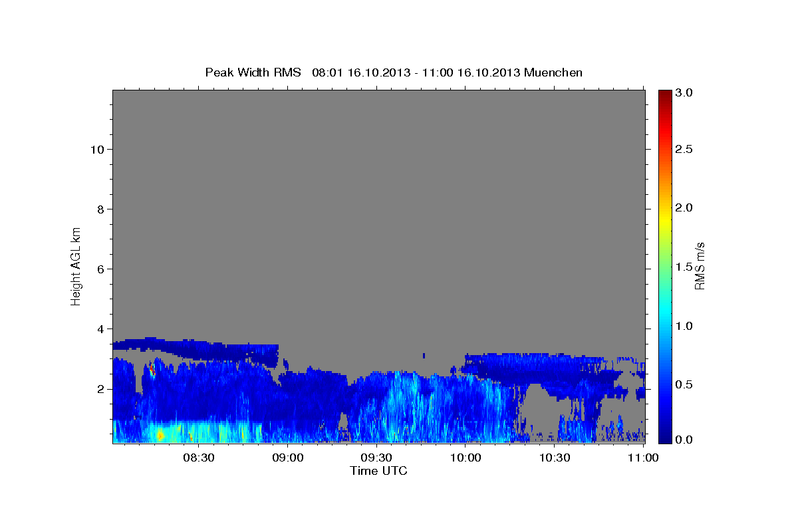Click the 'Time UTC' axis label

pyautogui.click(x=378, y=471)
